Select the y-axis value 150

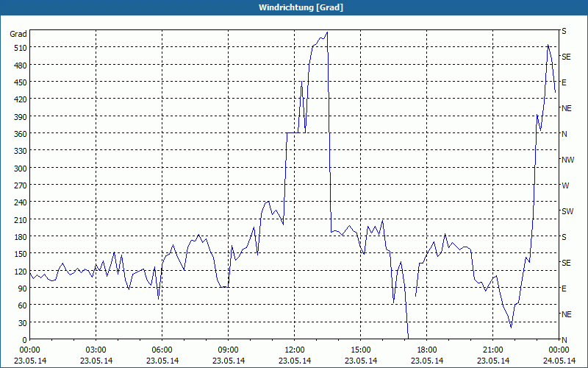click(x=21, y=254)
